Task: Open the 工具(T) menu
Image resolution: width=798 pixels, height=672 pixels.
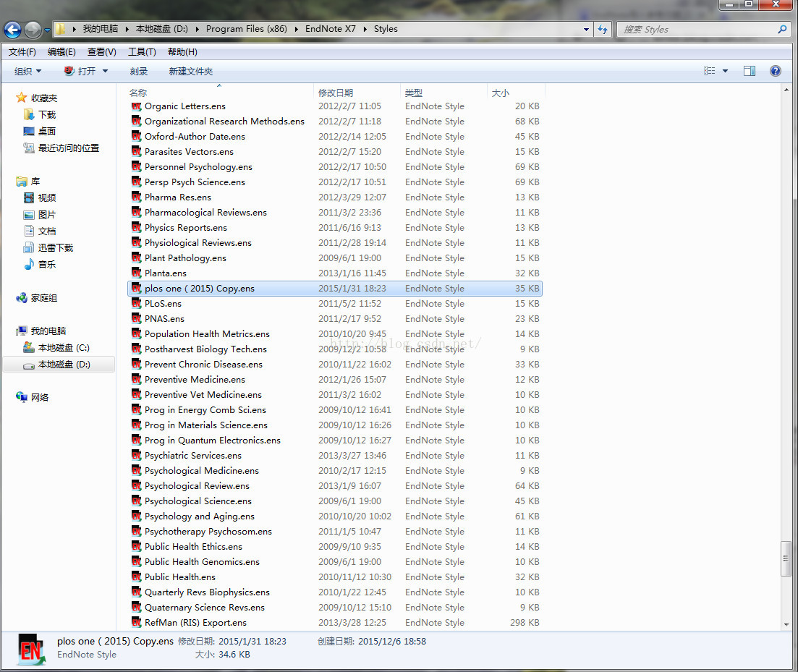Action: click(x=142, y=52)
